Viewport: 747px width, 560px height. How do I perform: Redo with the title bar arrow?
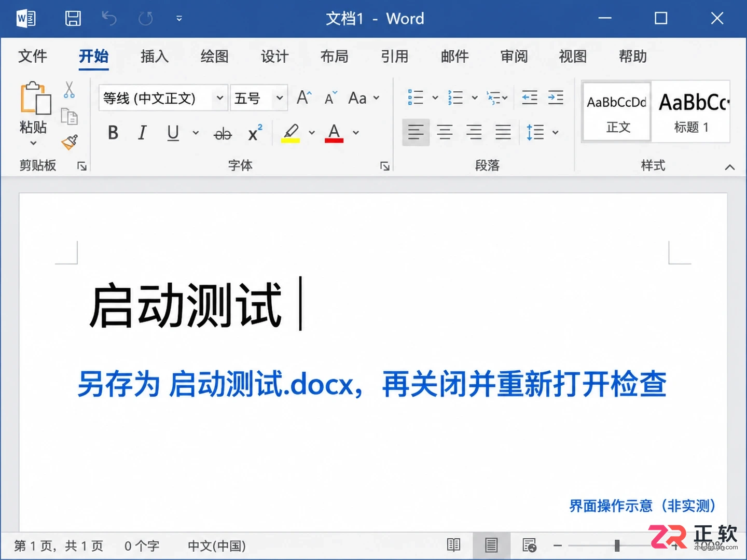point(145,19)
